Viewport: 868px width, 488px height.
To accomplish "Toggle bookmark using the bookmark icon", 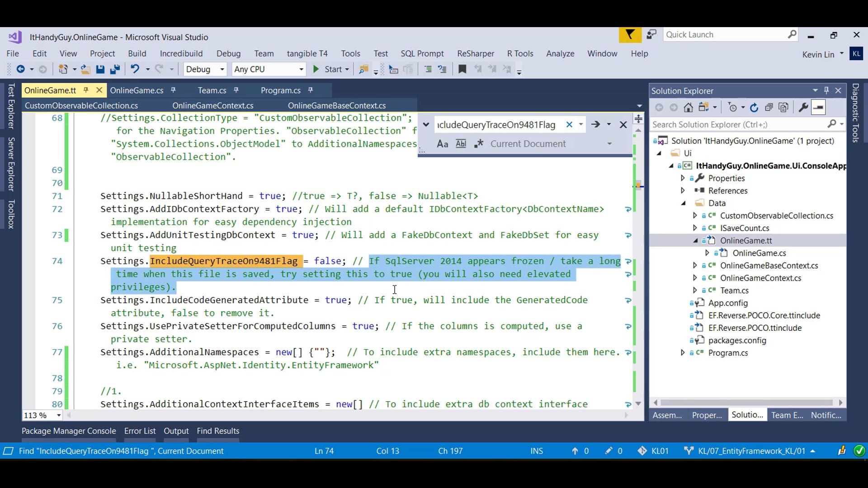I will click(x=462, y=69).
